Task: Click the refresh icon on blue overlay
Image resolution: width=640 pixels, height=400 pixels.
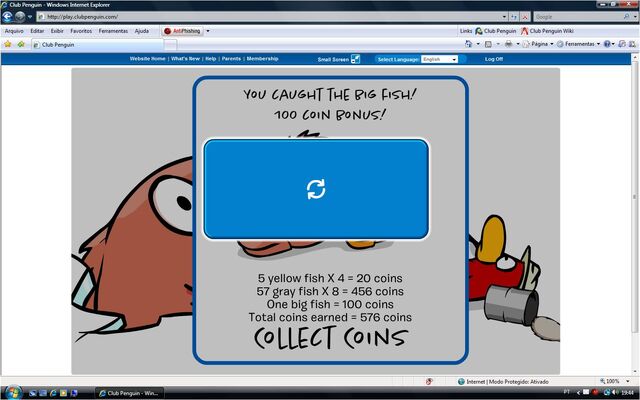Action: point(316,189)
